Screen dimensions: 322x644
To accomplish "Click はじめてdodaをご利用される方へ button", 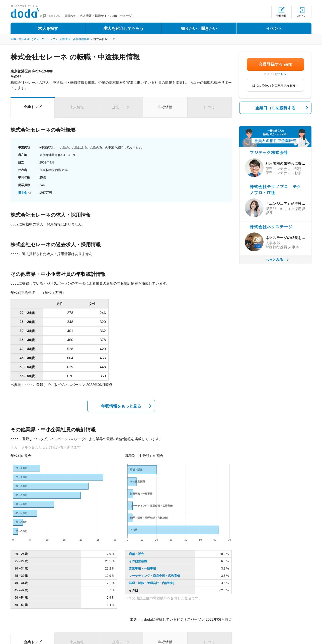I will (275, 85).
